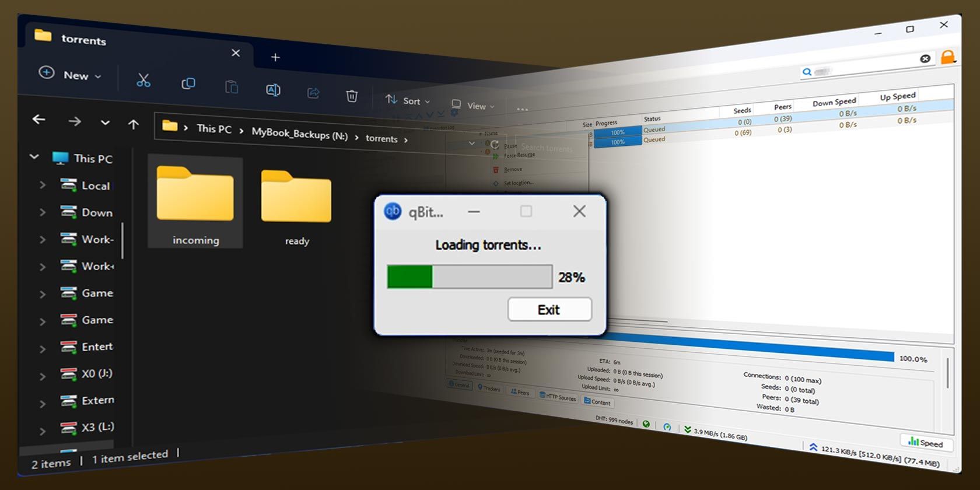Select the torrent with 0 (69) seeds
The image size is (980, 490).
click(770, 131)
